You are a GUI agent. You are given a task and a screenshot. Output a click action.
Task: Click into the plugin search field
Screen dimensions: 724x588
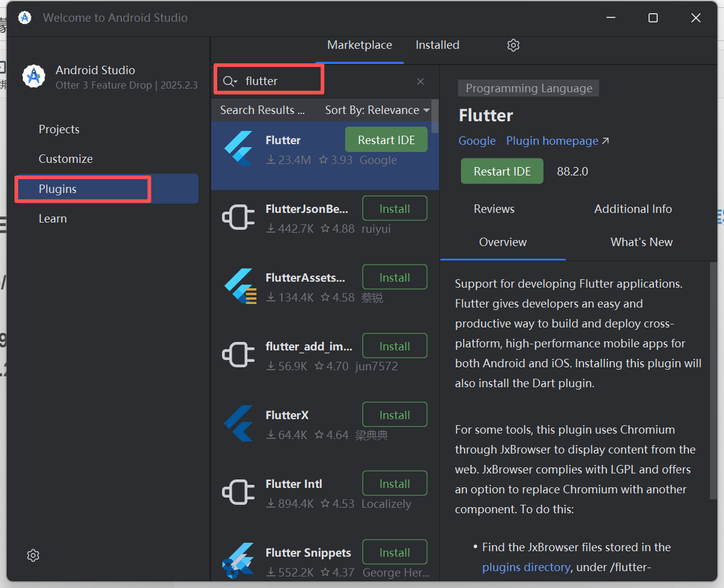[326, 81]
